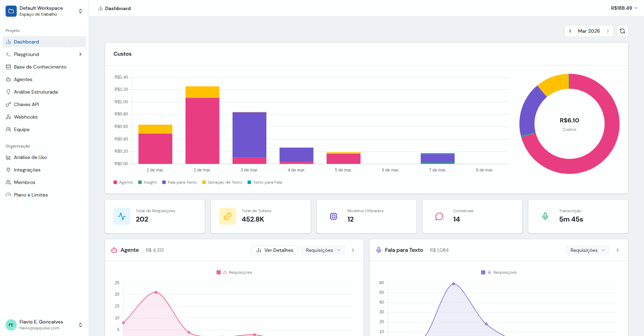Click the Ver Detalhes button

[275, 250]
